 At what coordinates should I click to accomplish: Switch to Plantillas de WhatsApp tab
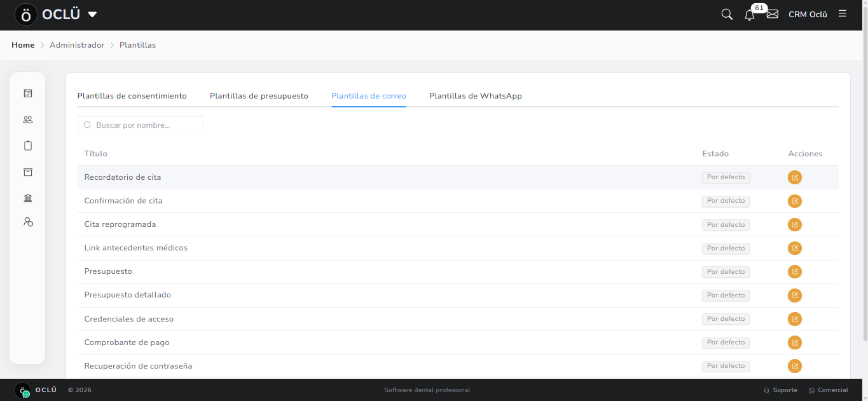(x=476, y=96)
